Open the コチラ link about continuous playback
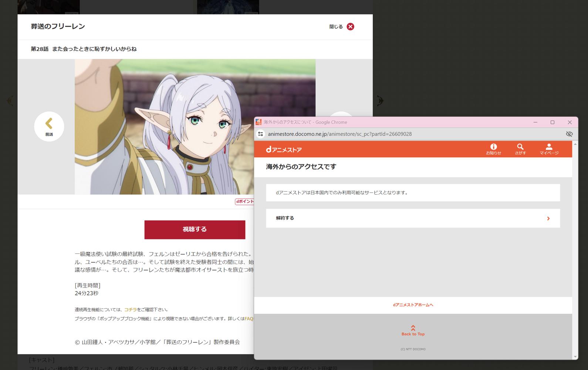 131,310
